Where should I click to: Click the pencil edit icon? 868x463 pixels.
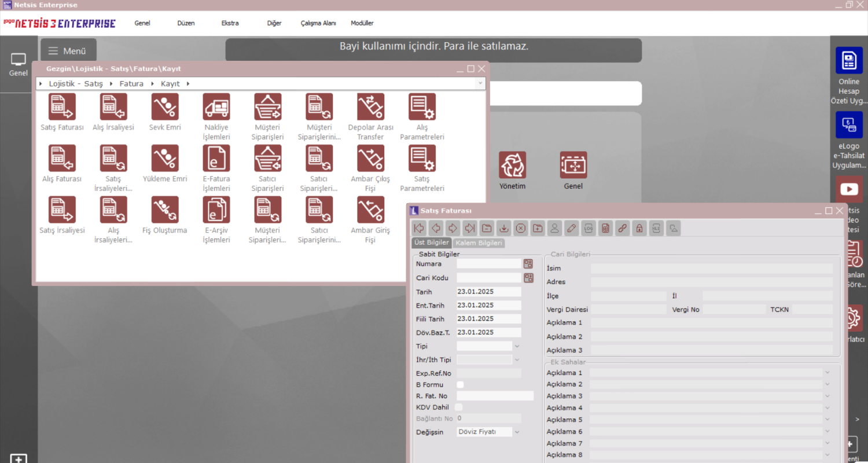click(x=572, y=228)
